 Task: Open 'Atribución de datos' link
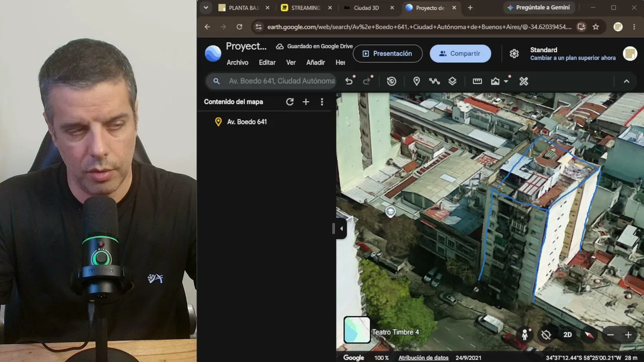[423, 357]
